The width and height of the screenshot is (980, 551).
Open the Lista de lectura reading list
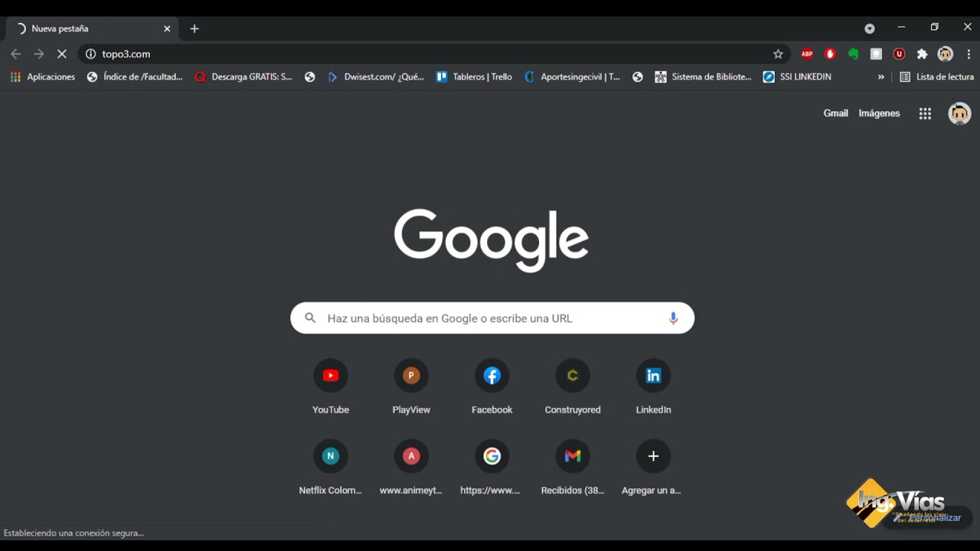click(936, 77)
